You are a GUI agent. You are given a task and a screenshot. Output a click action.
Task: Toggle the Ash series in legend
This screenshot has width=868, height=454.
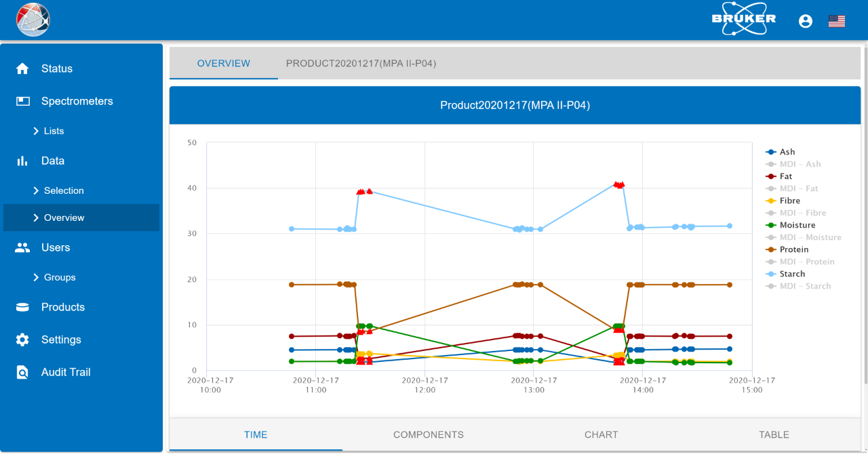click(787, 152)
